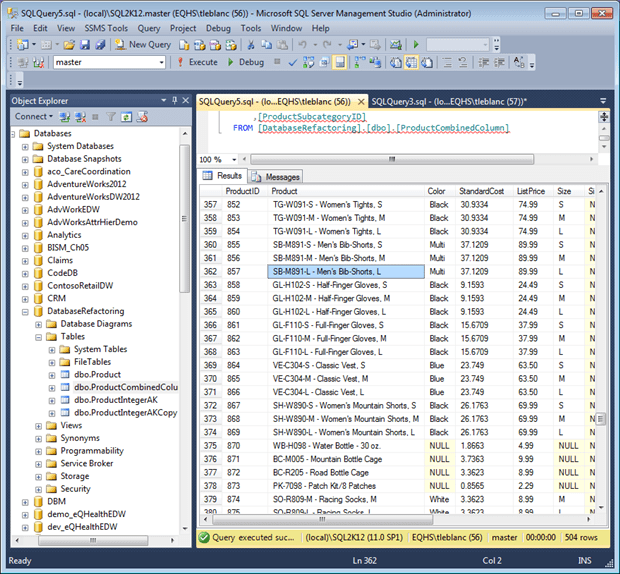This screenshot has width=620, height=574.
Task: Click the results grid horizontal scrollbar thumb
Action: pos(322,519)
